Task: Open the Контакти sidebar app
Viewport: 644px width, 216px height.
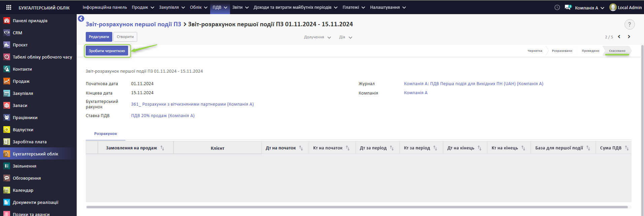Action: [x=22, y=69]
